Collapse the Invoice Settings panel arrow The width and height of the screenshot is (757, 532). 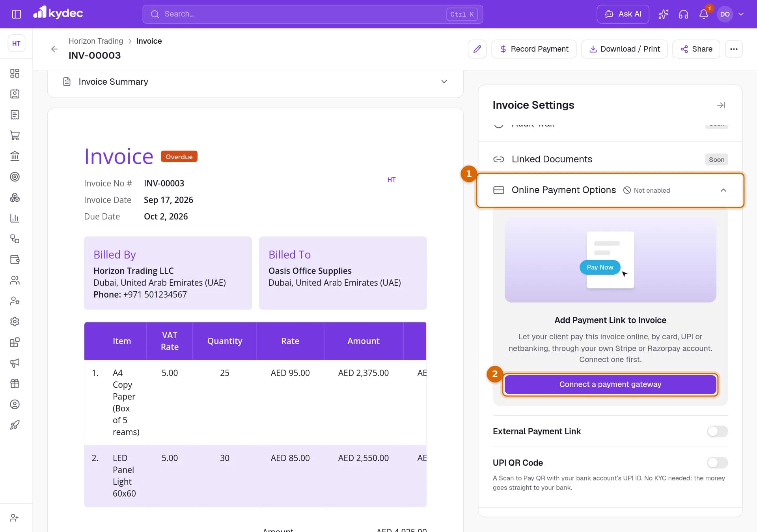(x=721, y=105)
